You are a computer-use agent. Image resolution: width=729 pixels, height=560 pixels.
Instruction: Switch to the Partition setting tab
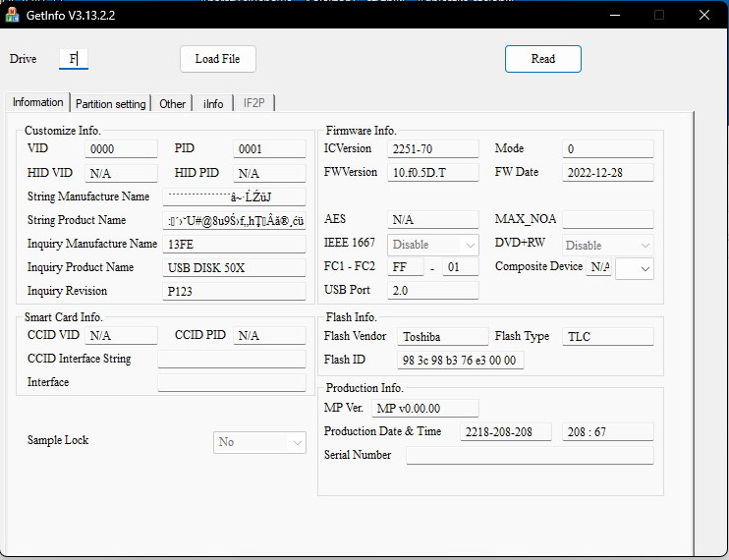[111, 103]
